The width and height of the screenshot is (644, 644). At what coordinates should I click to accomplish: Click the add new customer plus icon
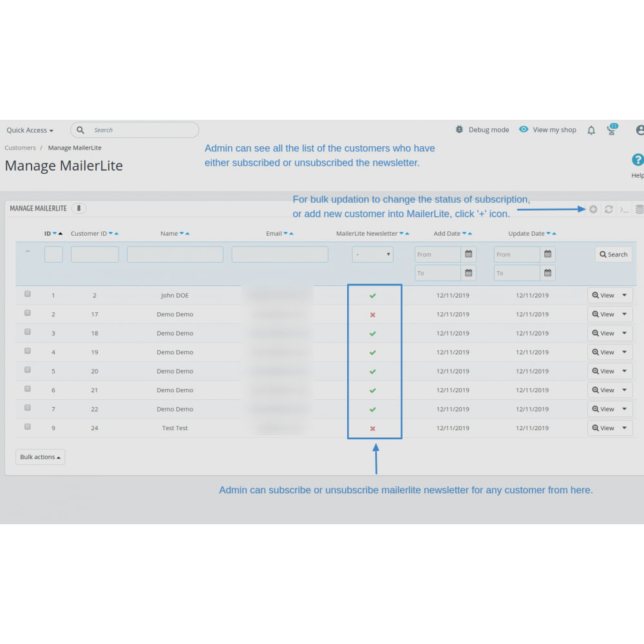(593, 209)
